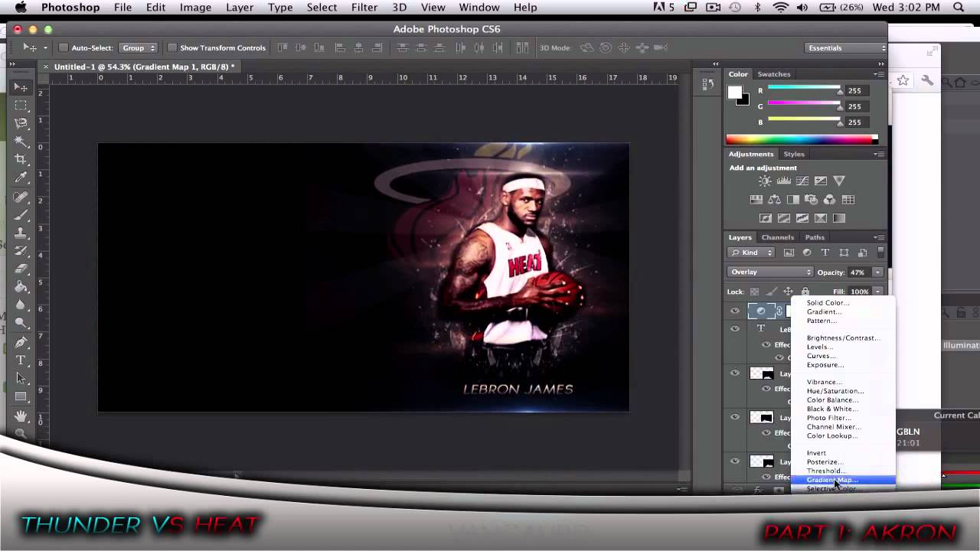Select the Brush tool
The image size is (980, 551).
[21, 215]
